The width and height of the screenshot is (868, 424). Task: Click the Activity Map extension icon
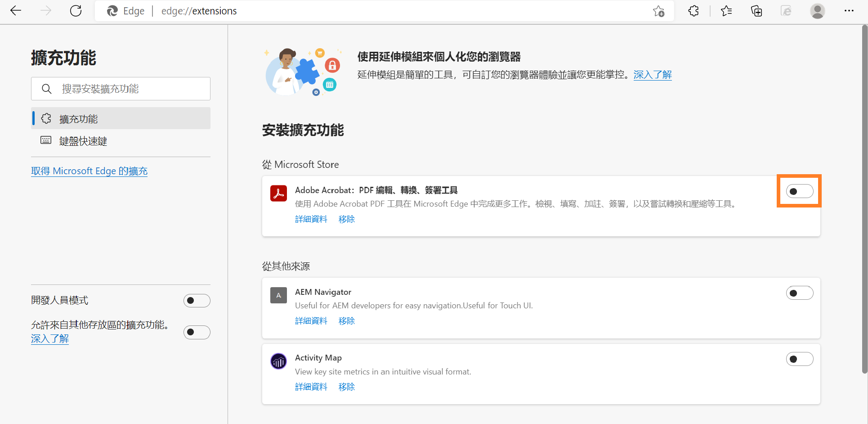(x=278, y=361)
